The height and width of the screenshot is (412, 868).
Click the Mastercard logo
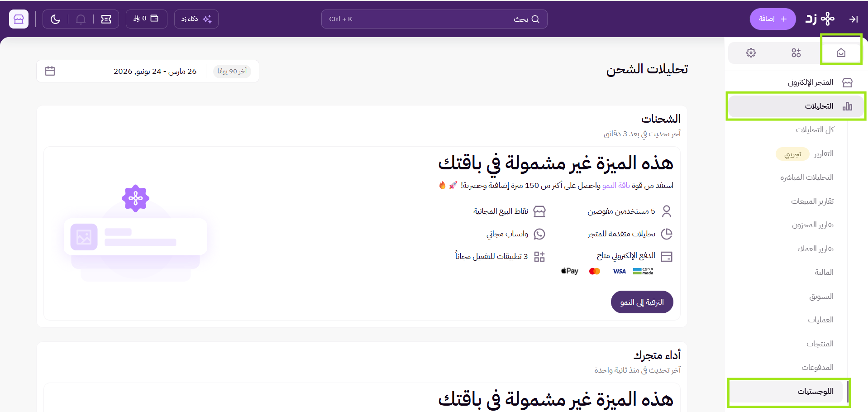click(x=595, y=271)
